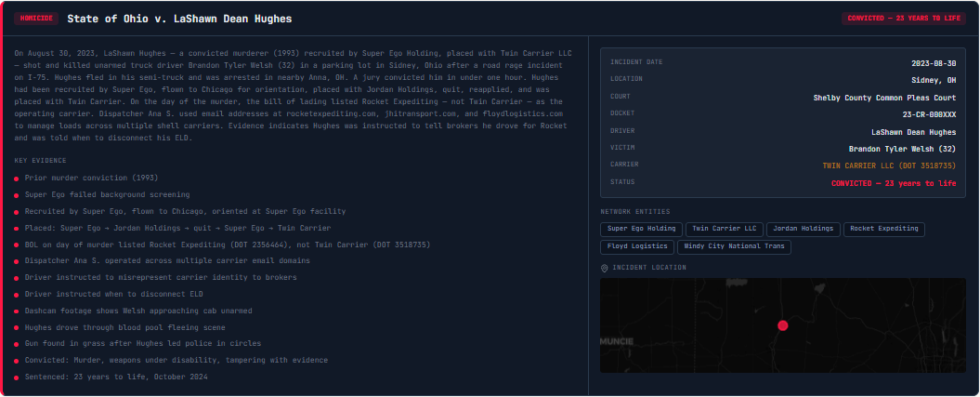Click evidence item about BOL listing Rocket Expediting
The image size is (980, 397).
(x=228, y=245)
